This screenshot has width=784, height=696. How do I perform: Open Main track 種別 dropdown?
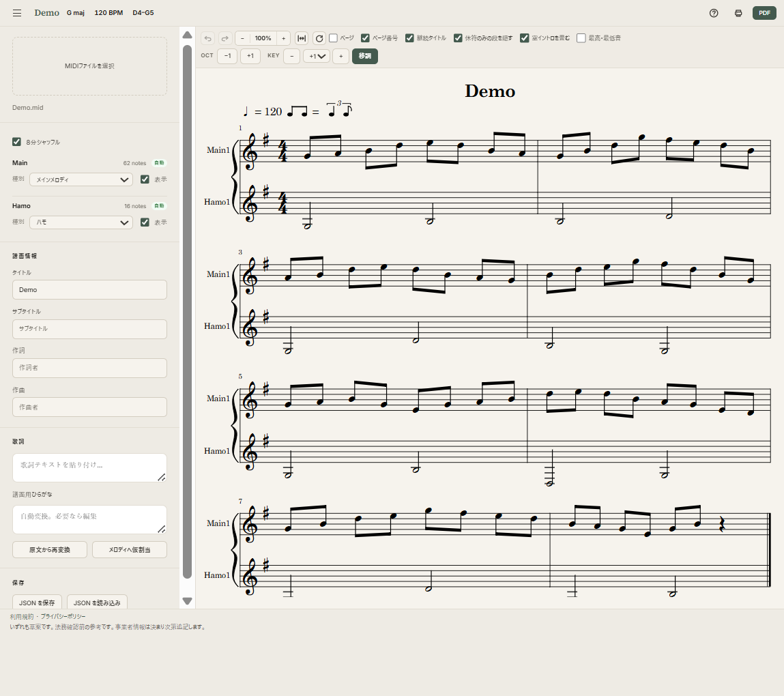81,179
